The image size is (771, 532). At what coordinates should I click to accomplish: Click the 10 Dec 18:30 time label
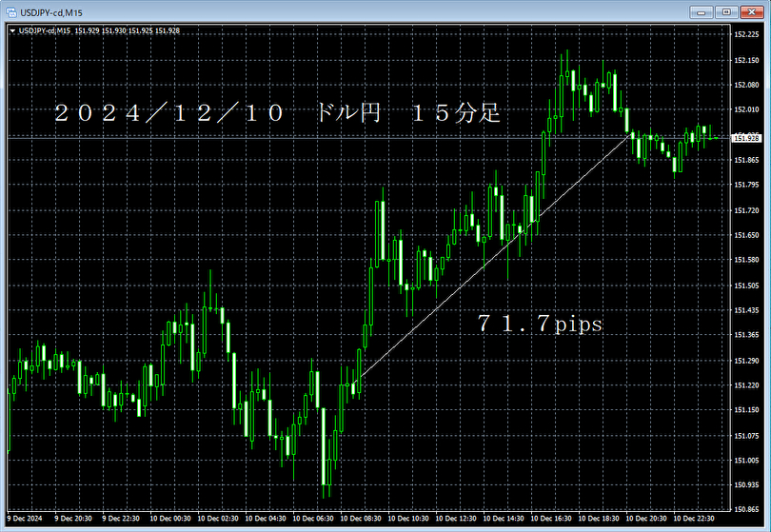[599, 519]
